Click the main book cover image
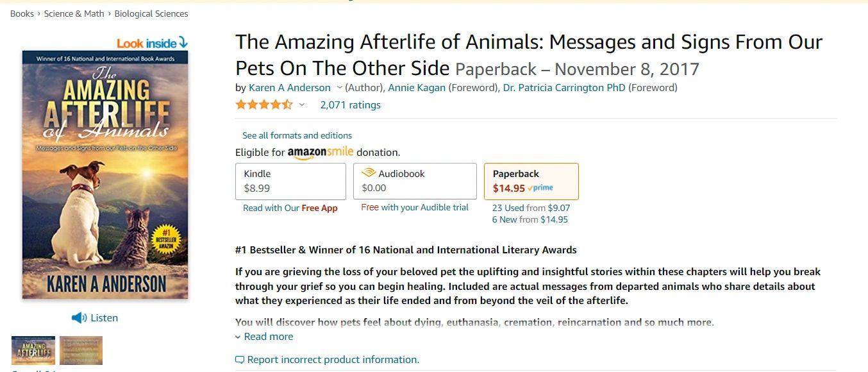Image resolution: width=868 pixels, height=372 pixels. click(105, 174)
